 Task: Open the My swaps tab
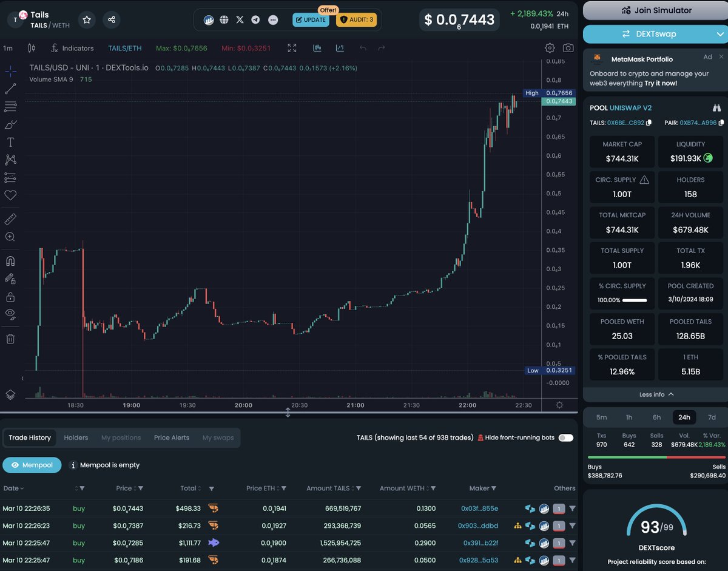click(218, 438)
